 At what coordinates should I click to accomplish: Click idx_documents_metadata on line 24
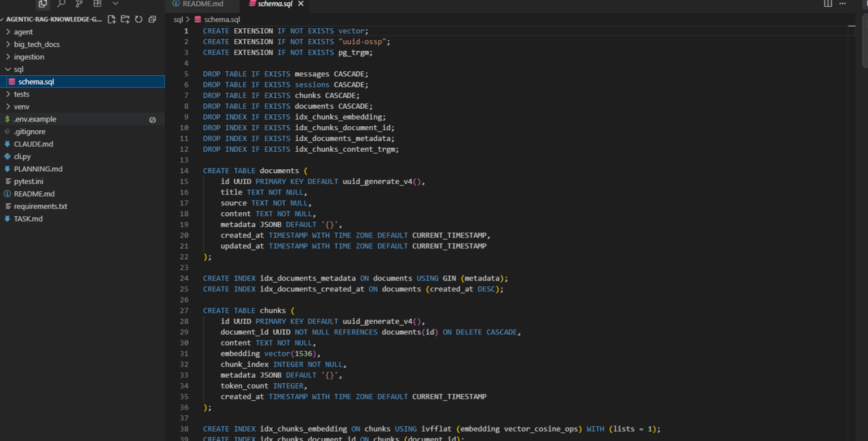pos(308,278)
